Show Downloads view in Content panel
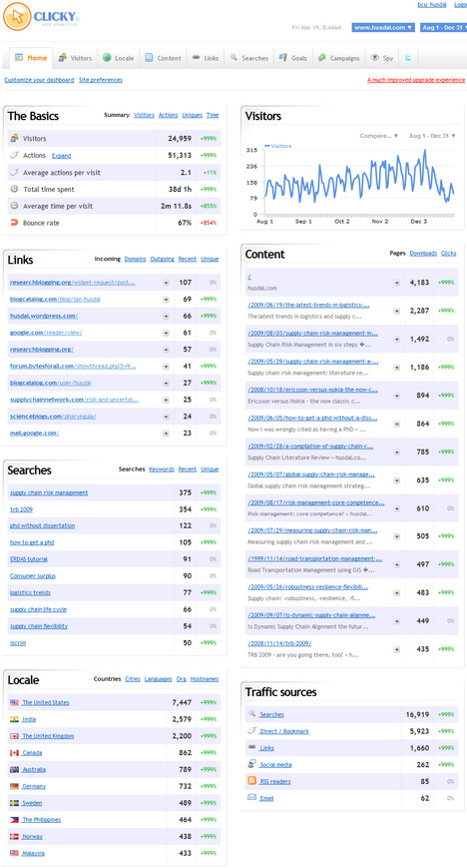The height and width of the screenshot is (868, 467). click(423, 254)
